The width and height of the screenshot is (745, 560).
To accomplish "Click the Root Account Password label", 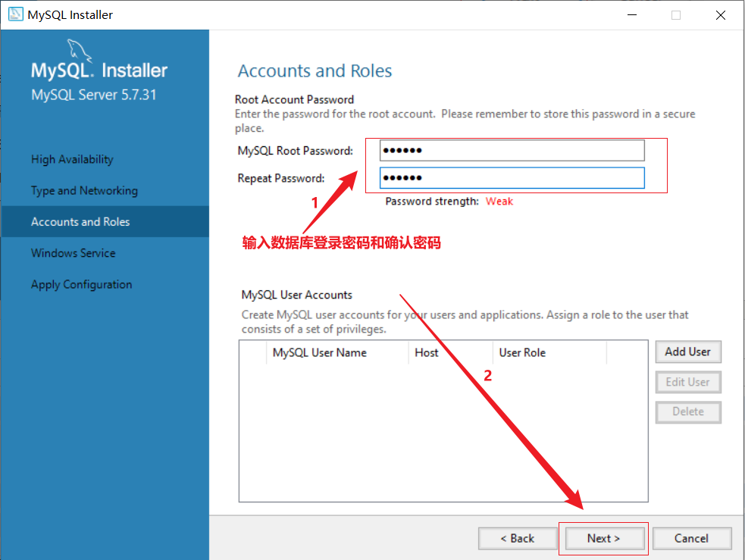I will (295, 99).
